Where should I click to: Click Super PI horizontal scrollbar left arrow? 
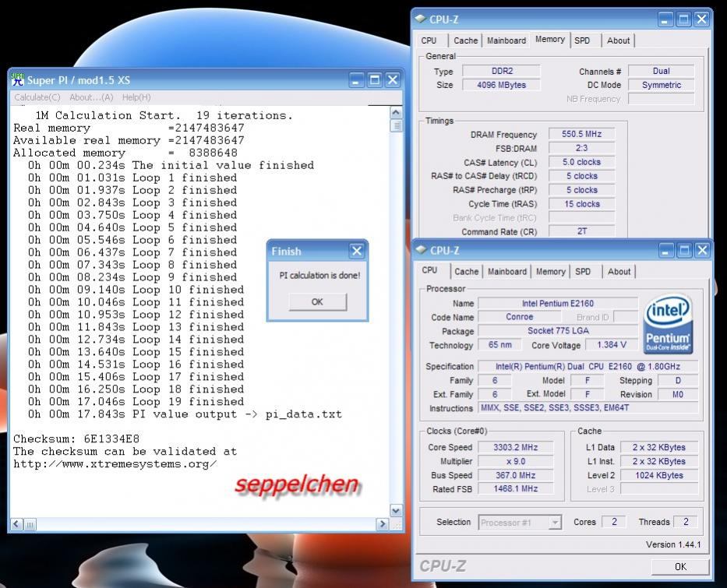coord(16,524)
